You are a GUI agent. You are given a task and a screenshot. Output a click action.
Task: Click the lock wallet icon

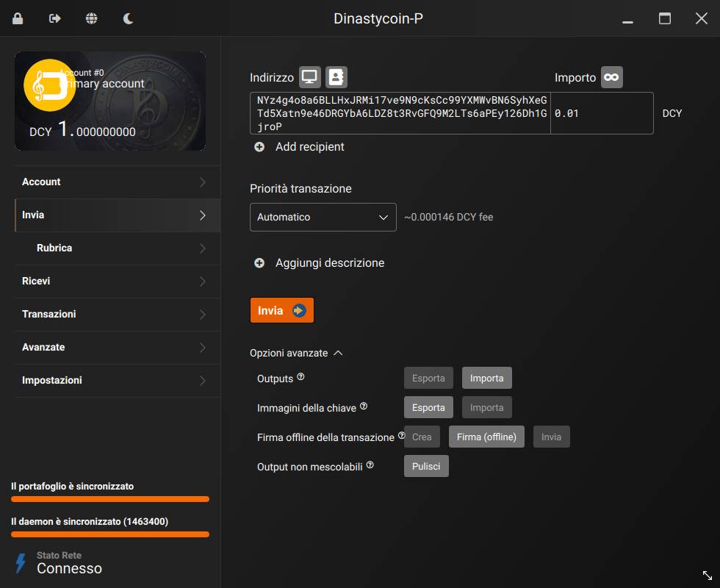point(18,18)
